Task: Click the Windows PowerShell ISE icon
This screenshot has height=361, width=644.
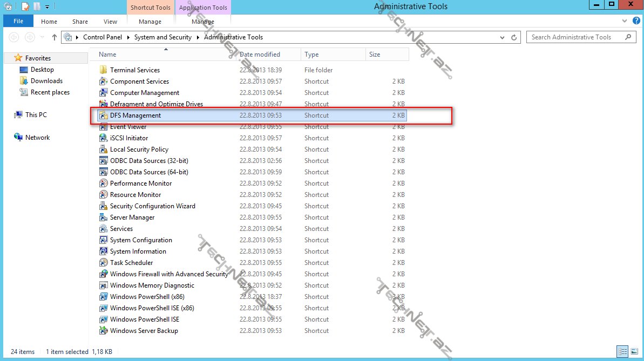Action: [104, 319]
